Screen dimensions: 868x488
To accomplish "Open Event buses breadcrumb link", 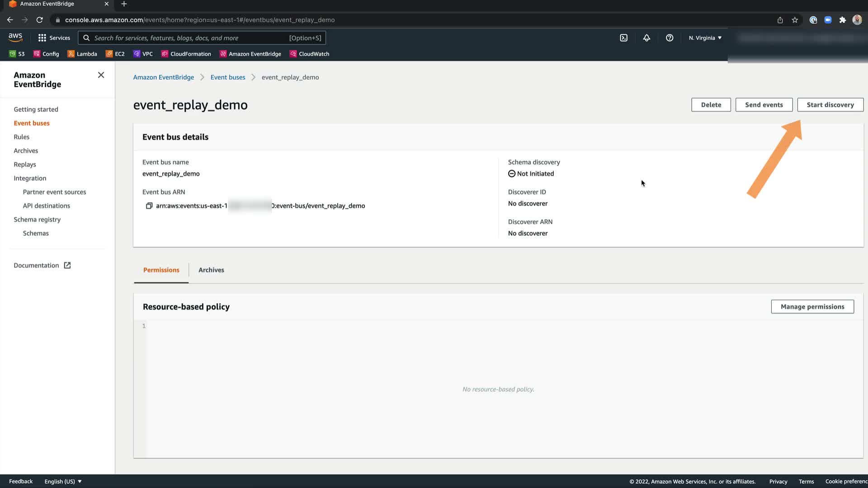I will point(227,77).
